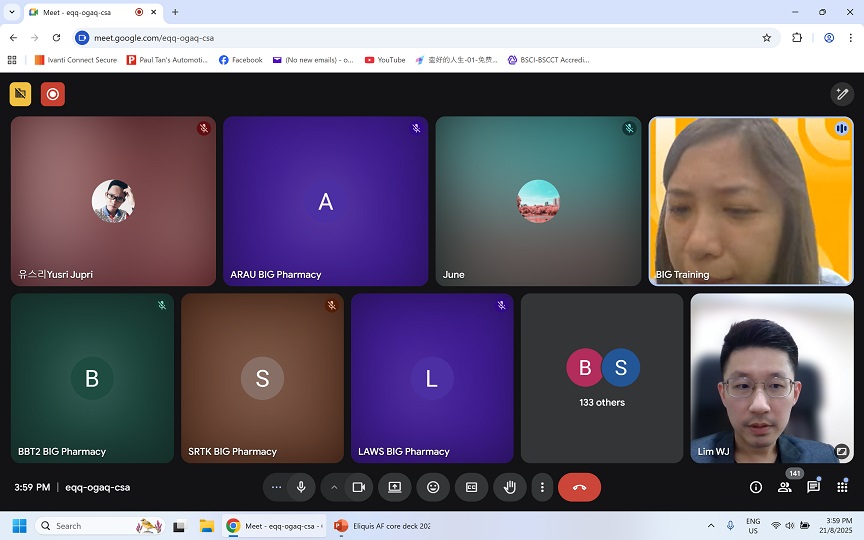The width and height of the screenshot is (864, 540).
Task: Open the YouTube bookmark
Action: pos(385,60)
